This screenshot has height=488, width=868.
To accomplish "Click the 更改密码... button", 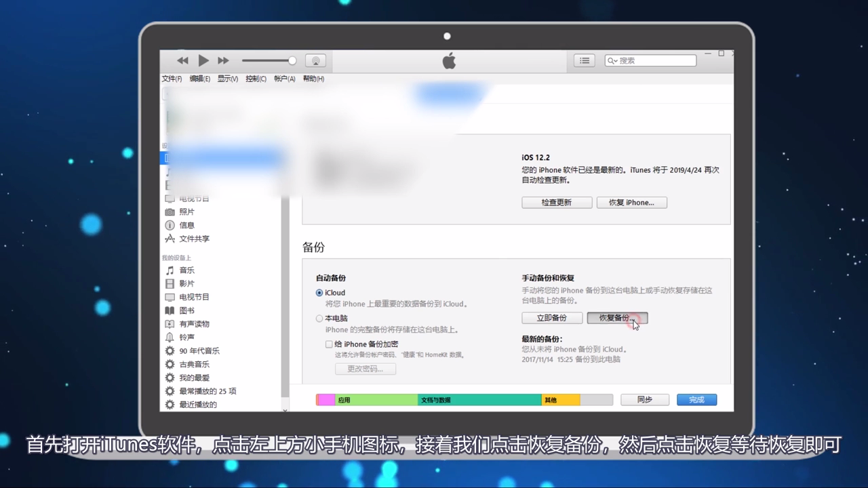I will click(x=366, y=369).
